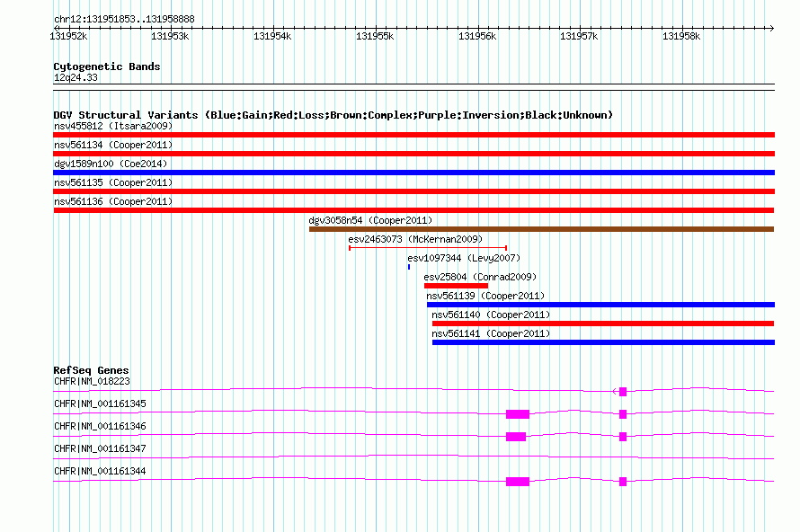The height and width of the screenshot is (532, 800).
Task: Click the nsv561135 (Cooper2011) label
Action: (113, 182)
